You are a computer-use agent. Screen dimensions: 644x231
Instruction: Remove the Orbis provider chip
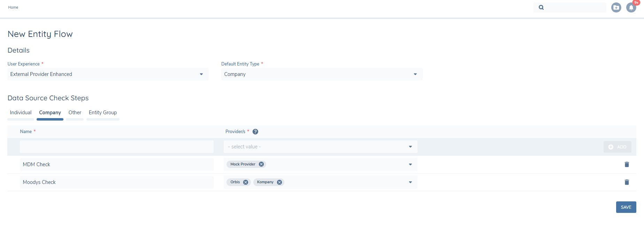click(x=246, y=182)
